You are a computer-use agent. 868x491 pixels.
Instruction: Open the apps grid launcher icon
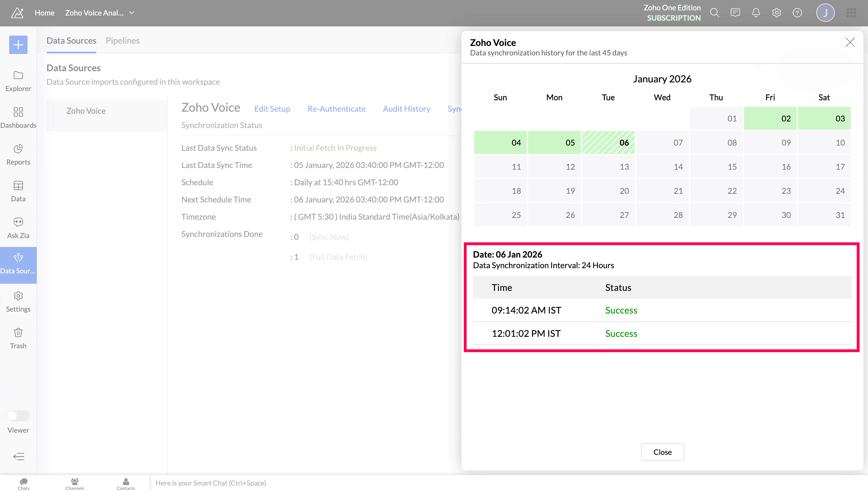pos(851,13)
